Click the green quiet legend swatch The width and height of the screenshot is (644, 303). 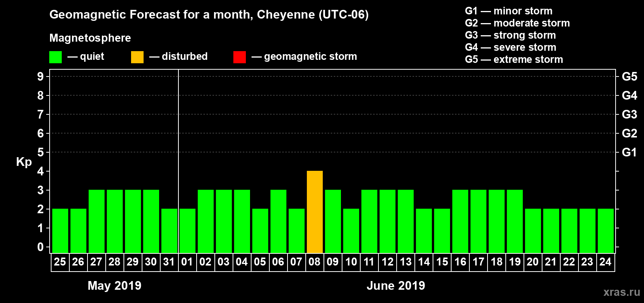[x=55, y=57]
